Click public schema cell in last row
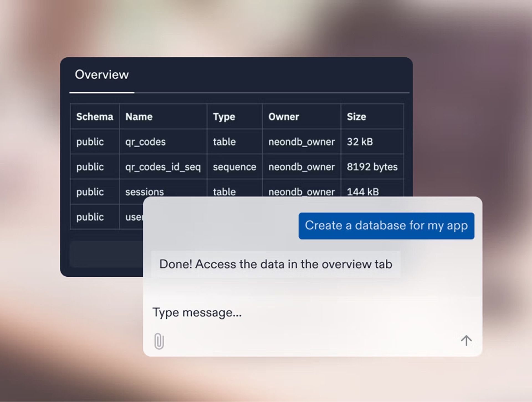Viewport: 532px width, 402px height. point(90,217)
